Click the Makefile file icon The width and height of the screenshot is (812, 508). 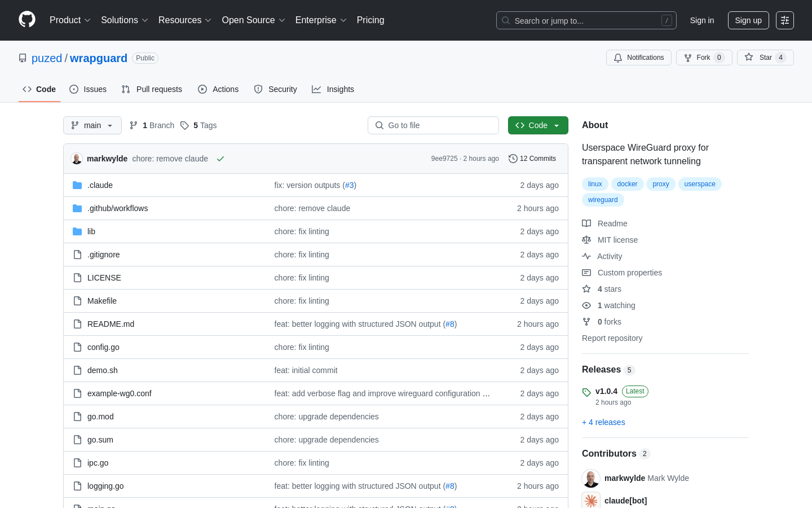point(77,301)
